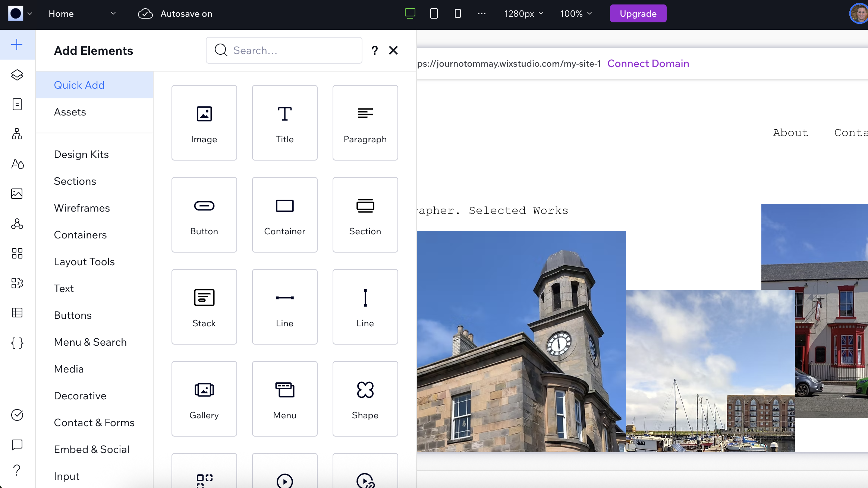This screenshot has height=488, width=868.
Task: Open the Decorative category
Action: click(x=94, y=396)
